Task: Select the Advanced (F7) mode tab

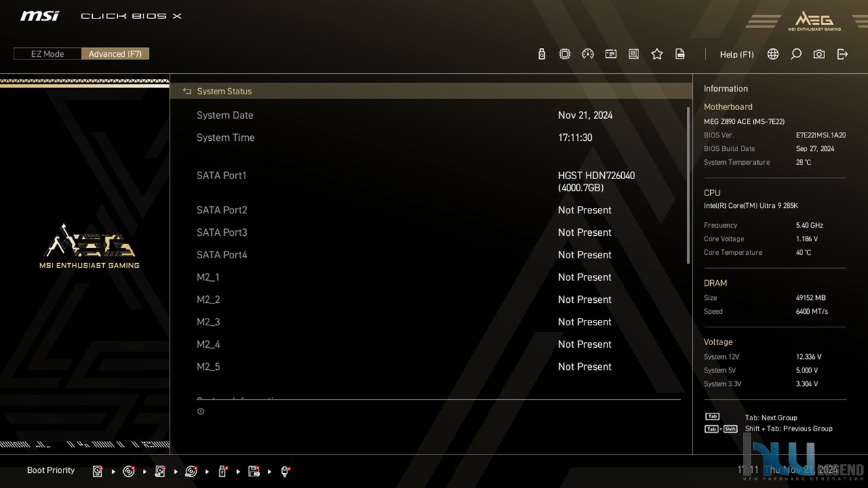Action: click(x=115, y=54)
